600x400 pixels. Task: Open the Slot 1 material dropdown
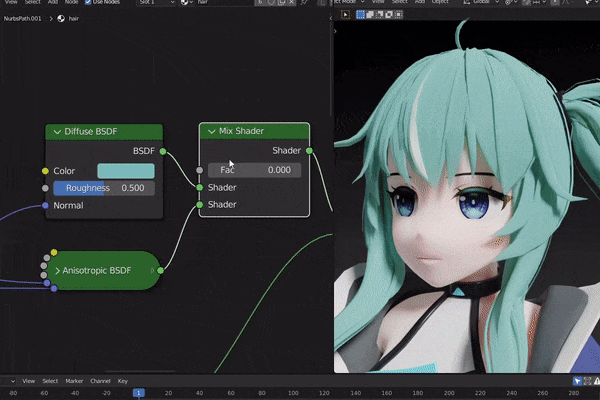156,2
